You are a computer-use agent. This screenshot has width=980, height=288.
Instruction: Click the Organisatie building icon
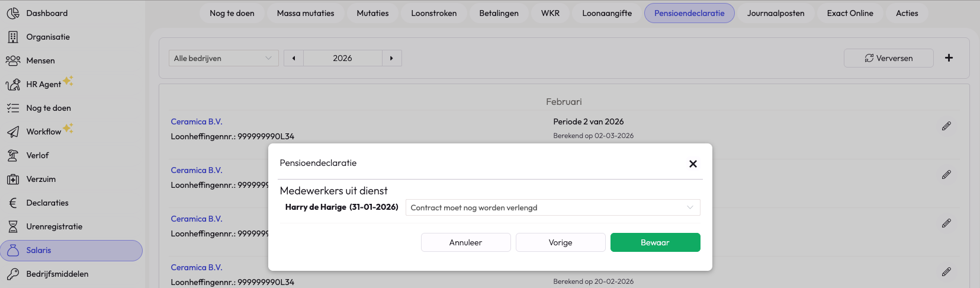(x=13, y=37)
